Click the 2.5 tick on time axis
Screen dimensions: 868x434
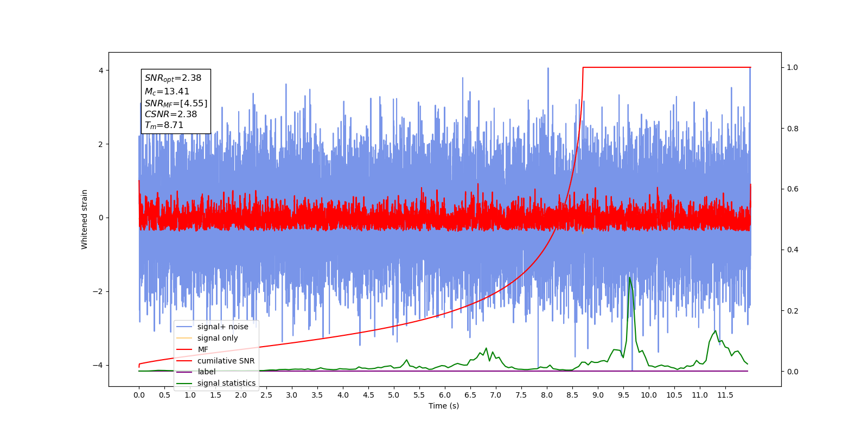[266, 395]
